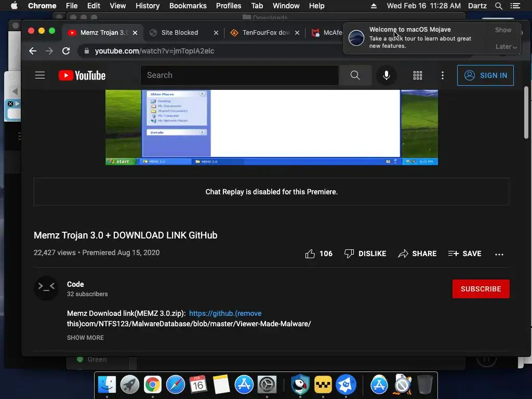The image size is (532, 399).
Task: Open Notes app in Dock
Action: (221, 385)
